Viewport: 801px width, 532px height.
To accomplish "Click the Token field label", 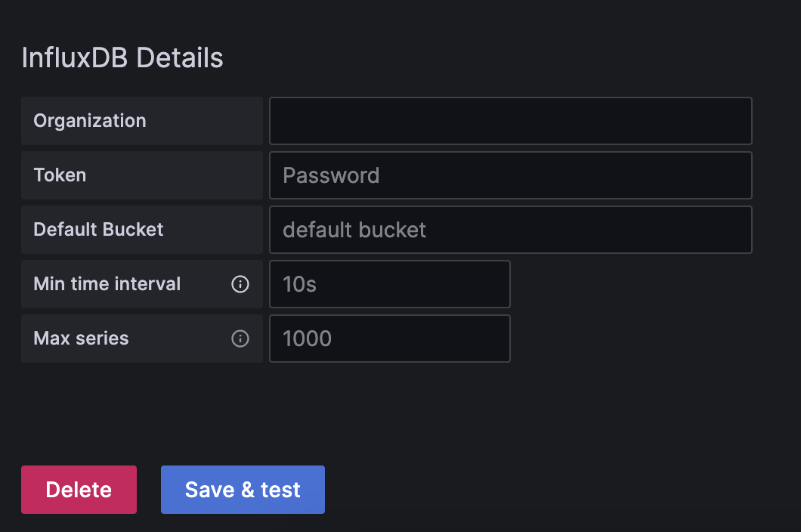I will (x=60, y=175).
